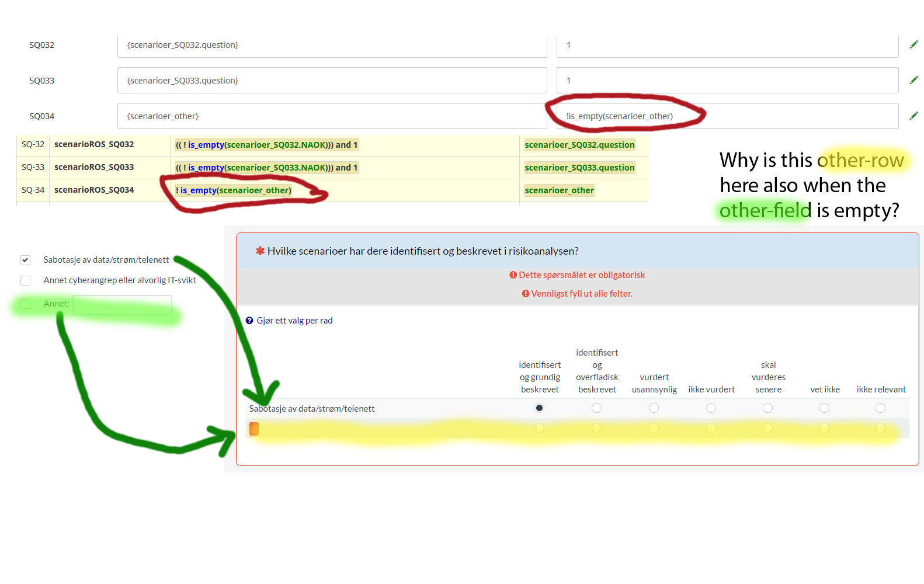
Task: Click the Sabotasje av data/strøm/telenett row label in matrix
Action: (x=312, y=409)
